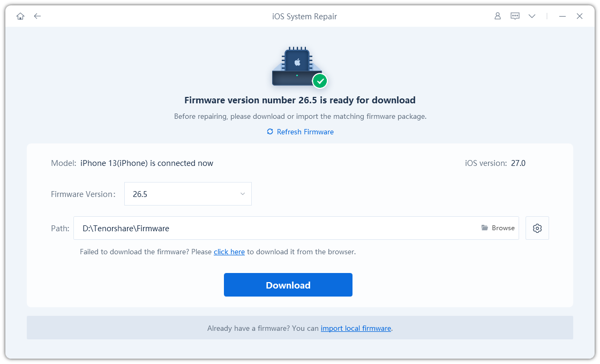The width and height of the screenshot is (600, 364).
Task: Click 'import local firmware' link
Action: point(356,329)
